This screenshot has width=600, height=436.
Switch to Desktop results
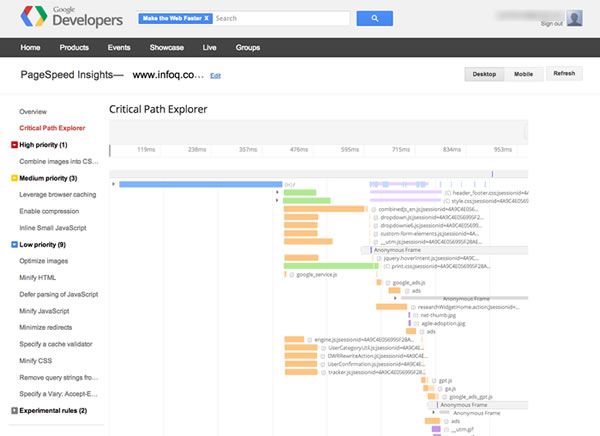pos(484,74)
